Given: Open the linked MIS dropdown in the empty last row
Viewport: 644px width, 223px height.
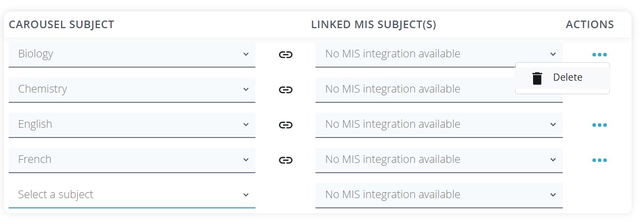Looking at the screenshot, I should pyautogui.click(x=438, y=195).
